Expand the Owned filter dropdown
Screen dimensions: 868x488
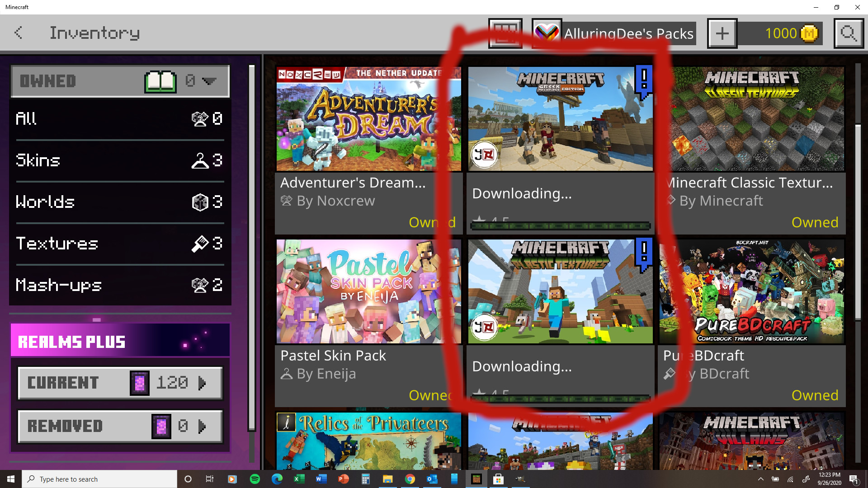point(209,81)
